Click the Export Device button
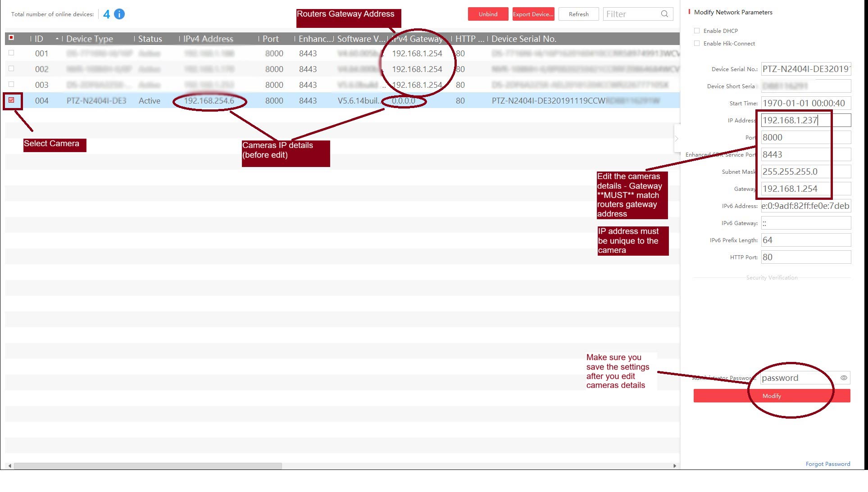Screen dimensions: 868x492 coord(533,14)
